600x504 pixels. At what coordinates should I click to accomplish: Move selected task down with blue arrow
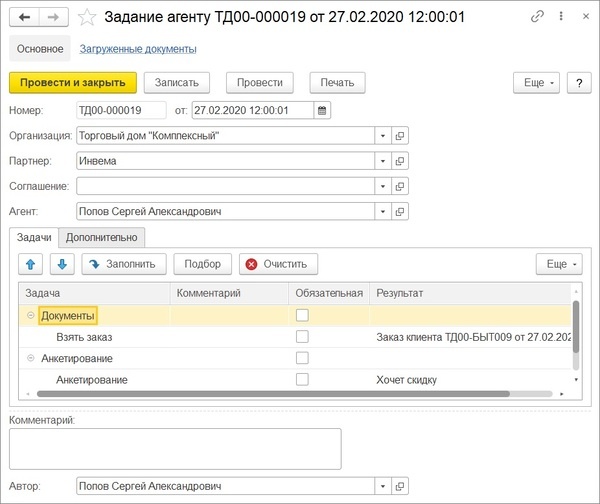point(62,264)
